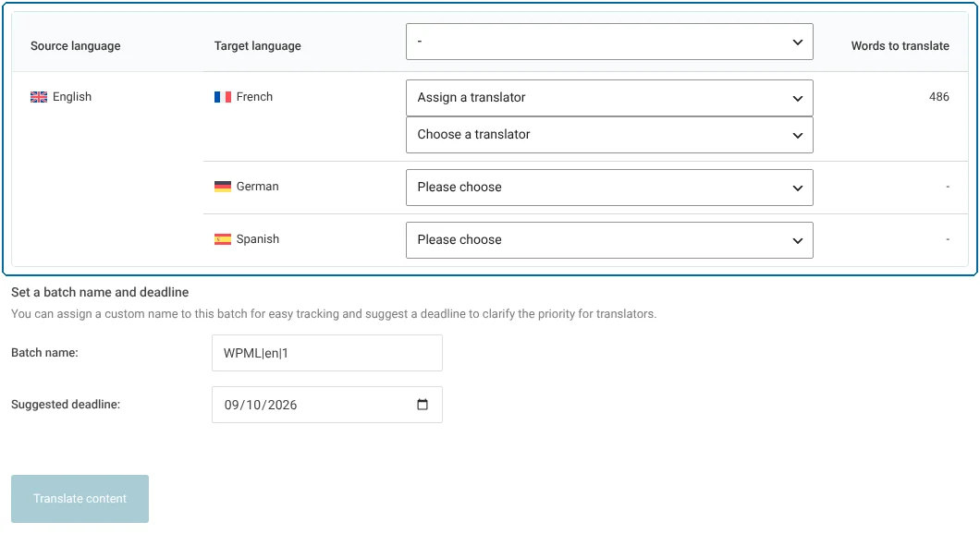
Task: Focus the Batch name input field
Action: [327, 353]
